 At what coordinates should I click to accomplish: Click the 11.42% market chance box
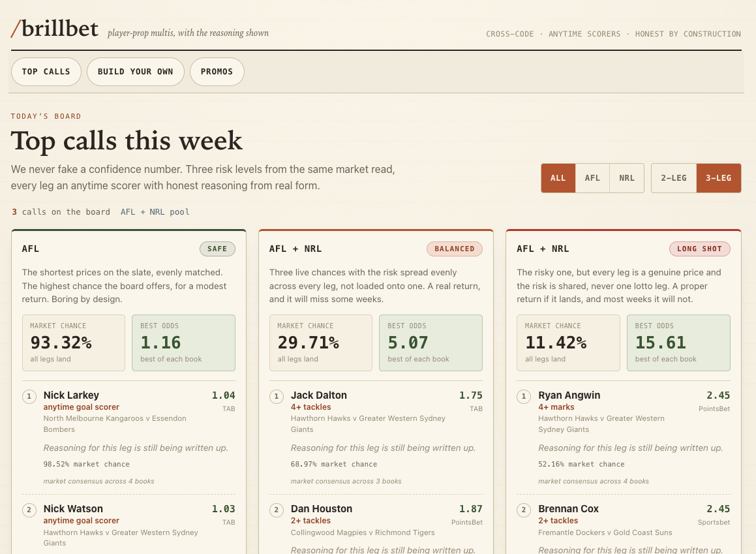[568, 343]
